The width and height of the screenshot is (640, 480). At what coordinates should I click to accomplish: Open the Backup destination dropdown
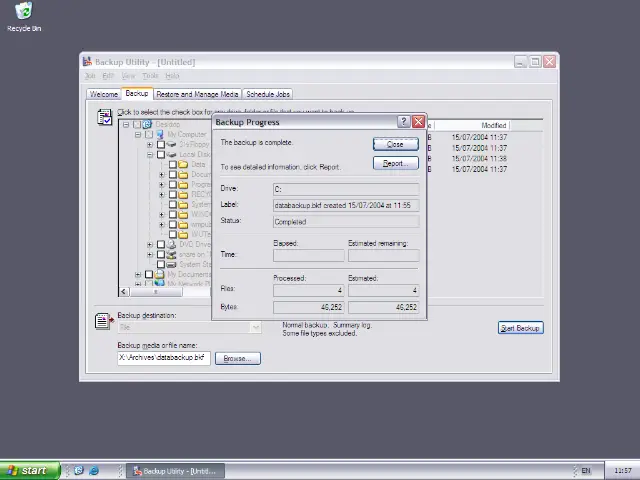tap(255, 327)
